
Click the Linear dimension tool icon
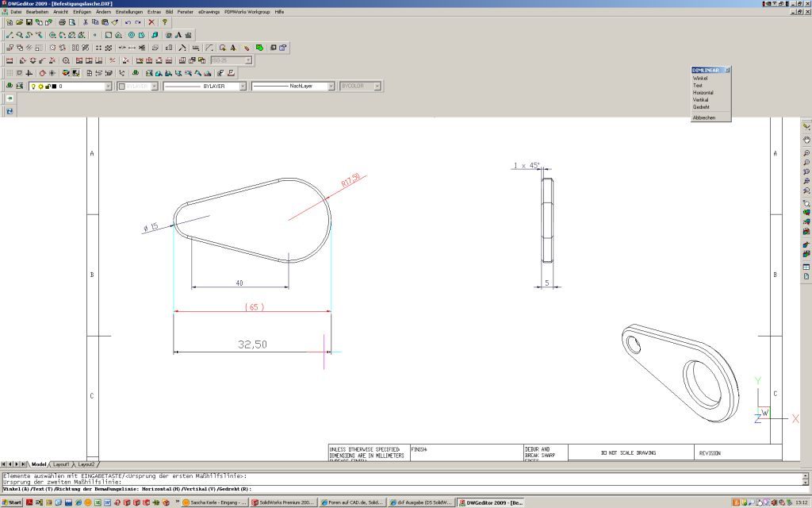(x=10, y=60)
